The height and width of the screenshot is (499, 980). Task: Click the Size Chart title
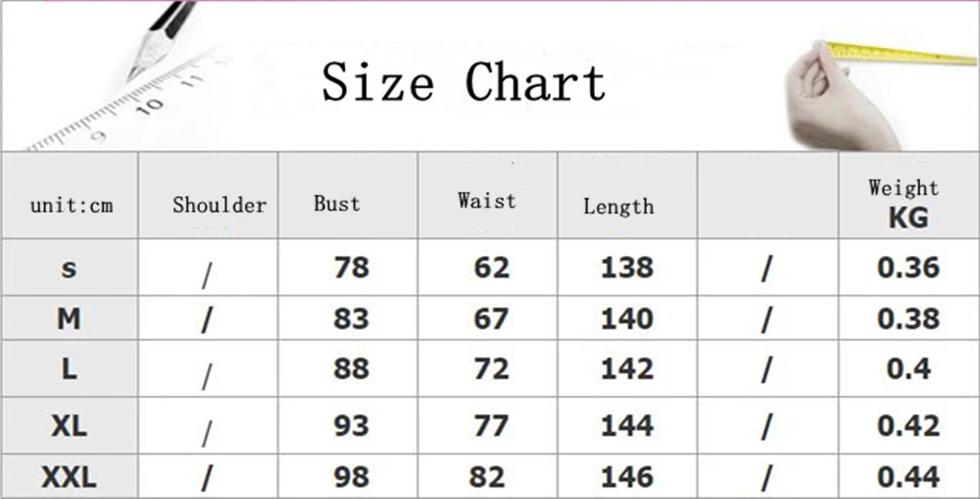(464, 81)
